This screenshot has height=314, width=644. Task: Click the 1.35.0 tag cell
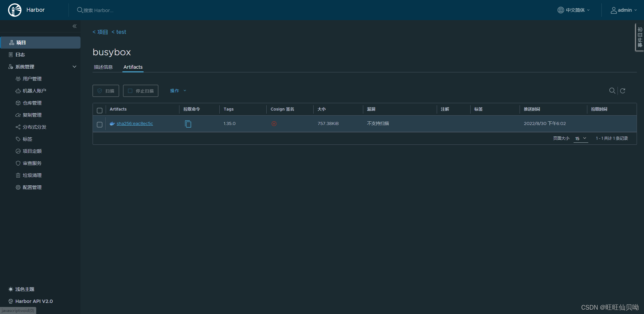tap(229, 124)
